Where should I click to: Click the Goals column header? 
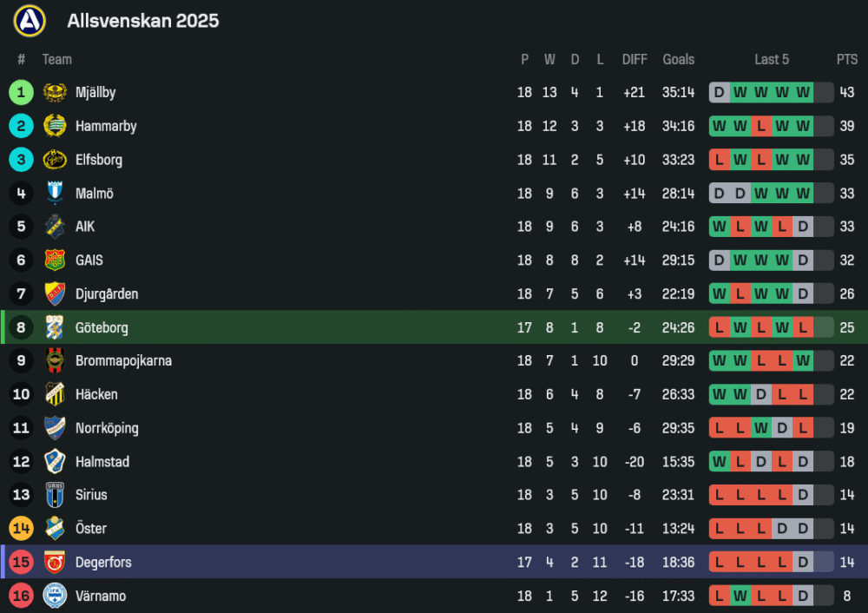678,59
